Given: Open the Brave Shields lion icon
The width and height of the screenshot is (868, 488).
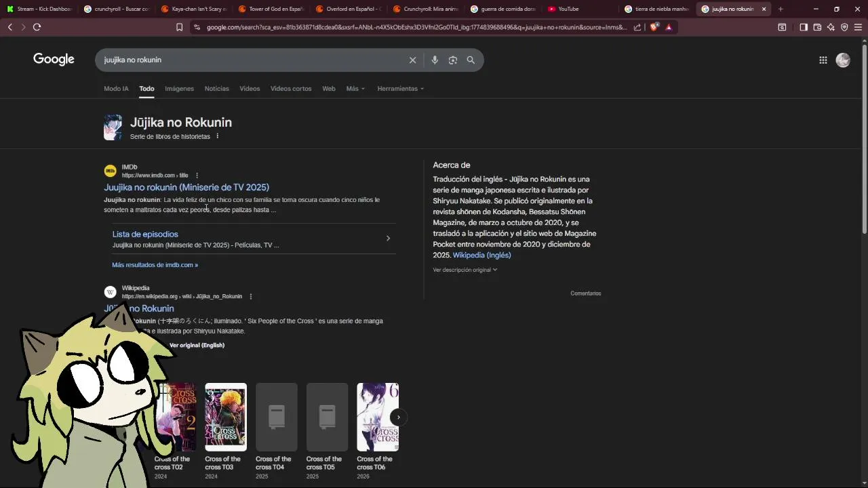Looking at the screenshot, I should pos(654,27).
